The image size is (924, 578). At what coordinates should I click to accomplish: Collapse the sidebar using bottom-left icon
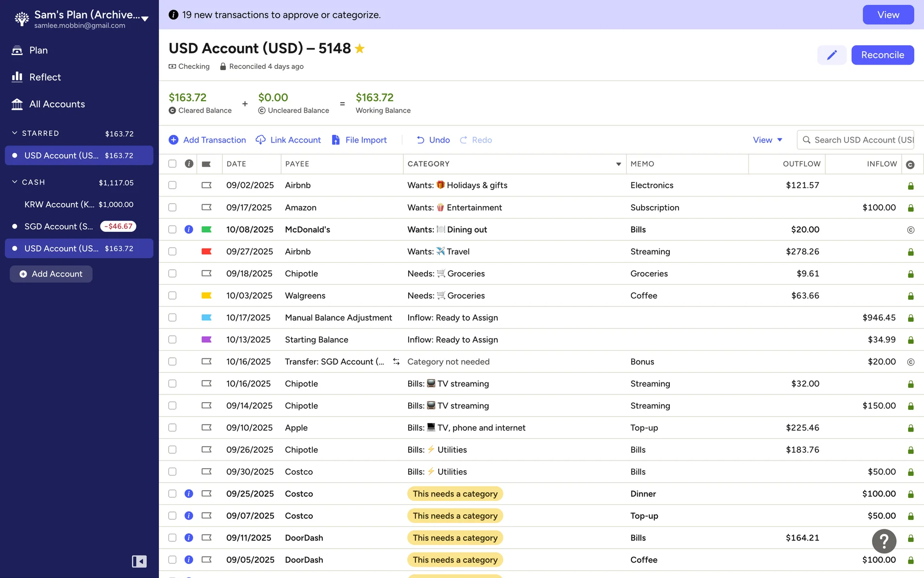pos(139,561)
